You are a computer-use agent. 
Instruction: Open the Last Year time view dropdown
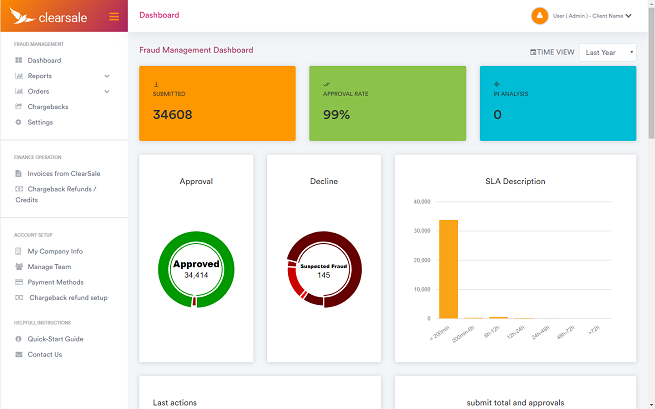pyautogui.click(x=608, y=52)
